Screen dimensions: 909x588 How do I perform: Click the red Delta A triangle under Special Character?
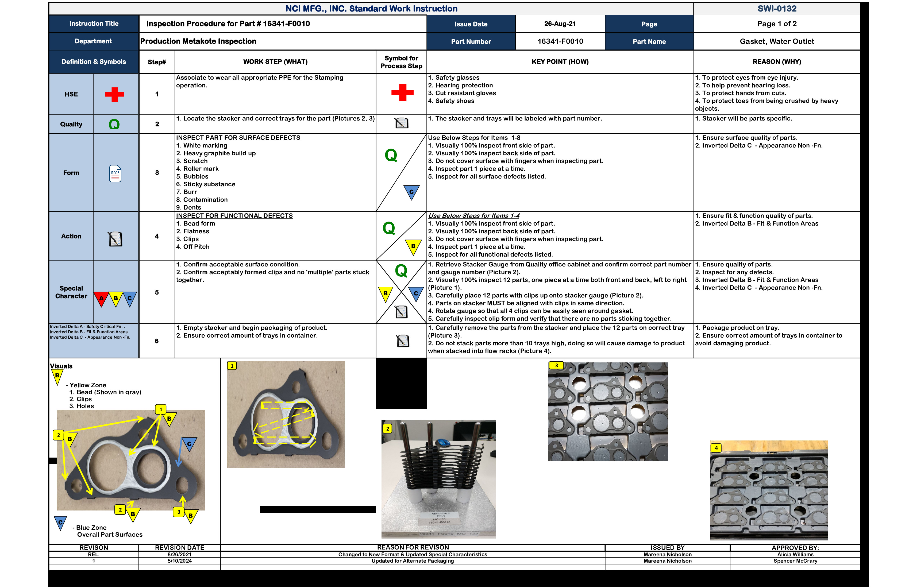click(x=101, y=298)
